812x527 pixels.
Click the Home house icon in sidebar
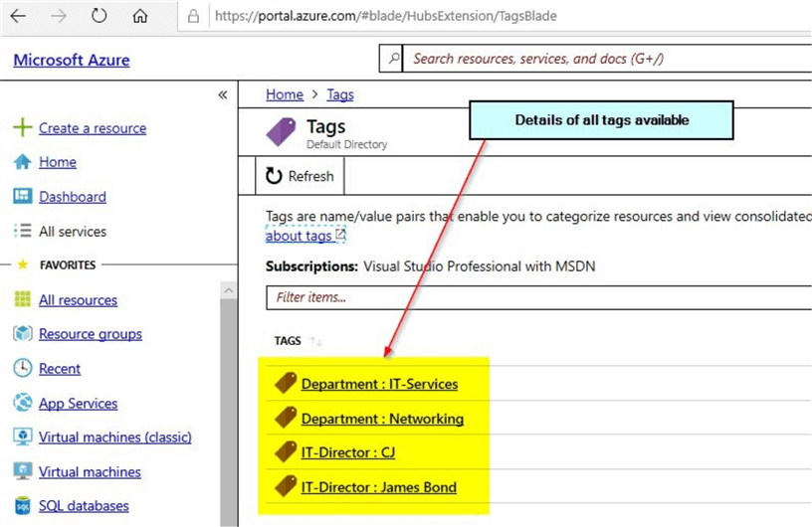pos(22,162)
